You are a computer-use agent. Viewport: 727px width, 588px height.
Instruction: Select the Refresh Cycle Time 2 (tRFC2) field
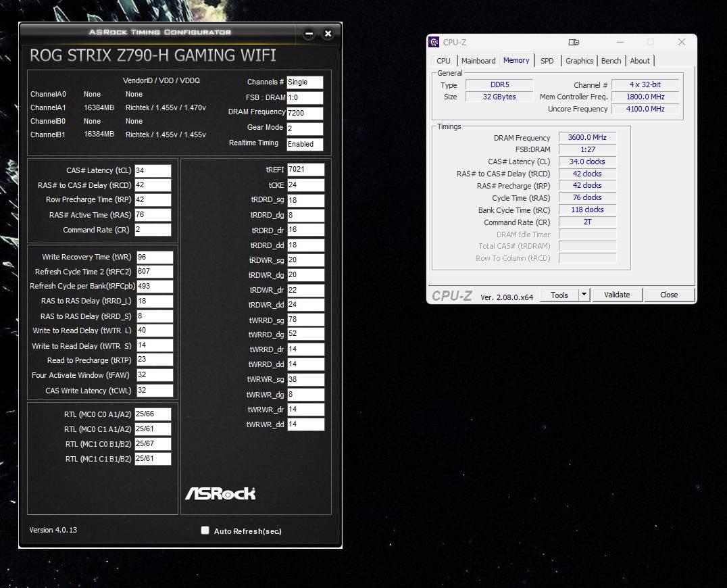(x=155, y=271)
